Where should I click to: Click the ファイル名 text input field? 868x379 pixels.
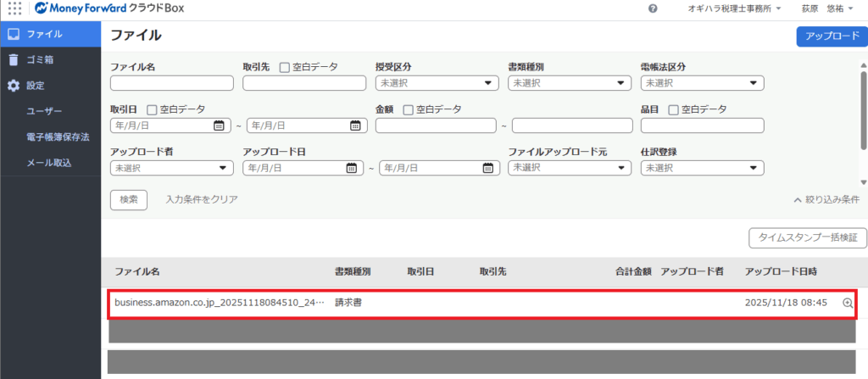pos(171,83)
